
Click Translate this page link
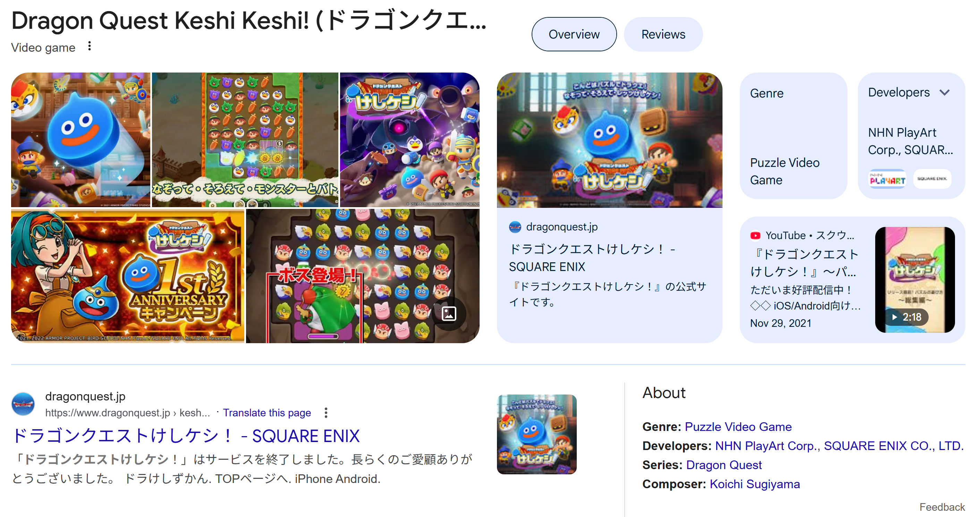(267, 413)
